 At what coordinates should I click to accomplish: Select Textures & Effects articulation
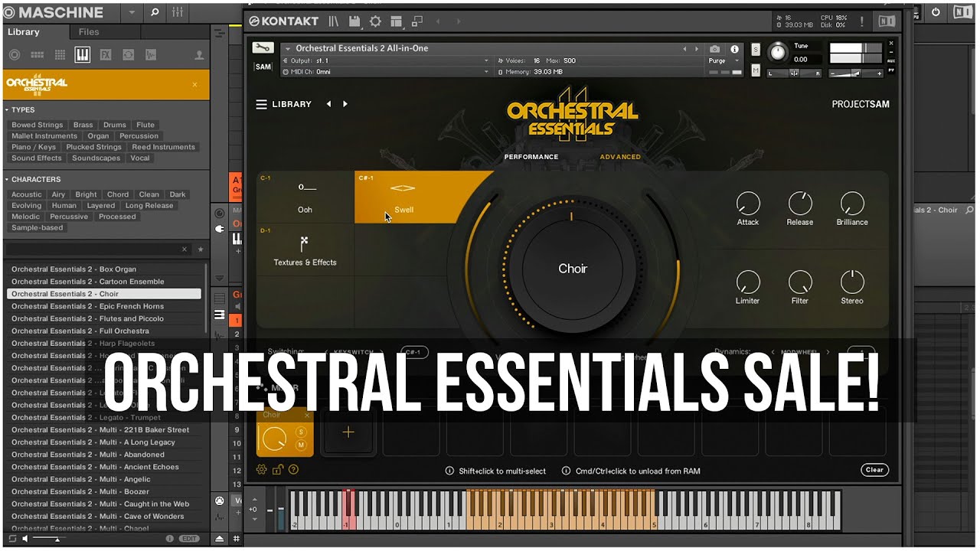click(x=305, y=249)
